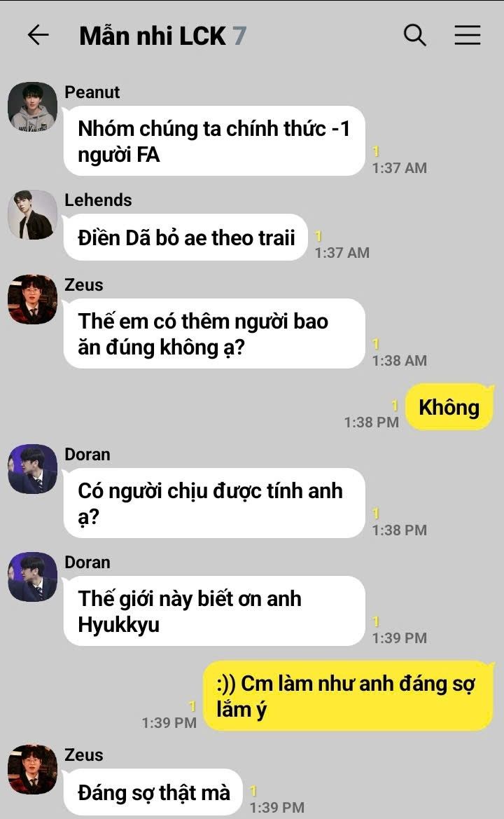
Task: Tap Doran's avatar next to 'Có người chịu' message
Action: [32, 469]
